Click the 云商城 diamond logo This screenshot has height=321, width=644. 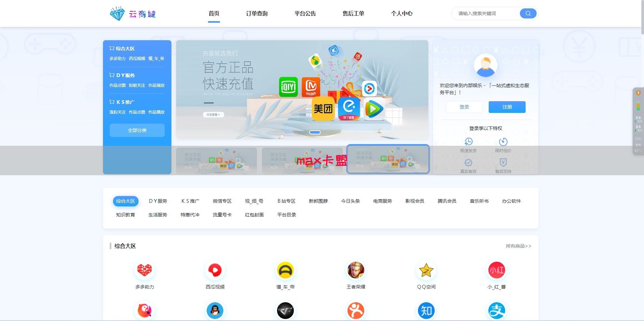pyautogui.click(x=117, y=14)
